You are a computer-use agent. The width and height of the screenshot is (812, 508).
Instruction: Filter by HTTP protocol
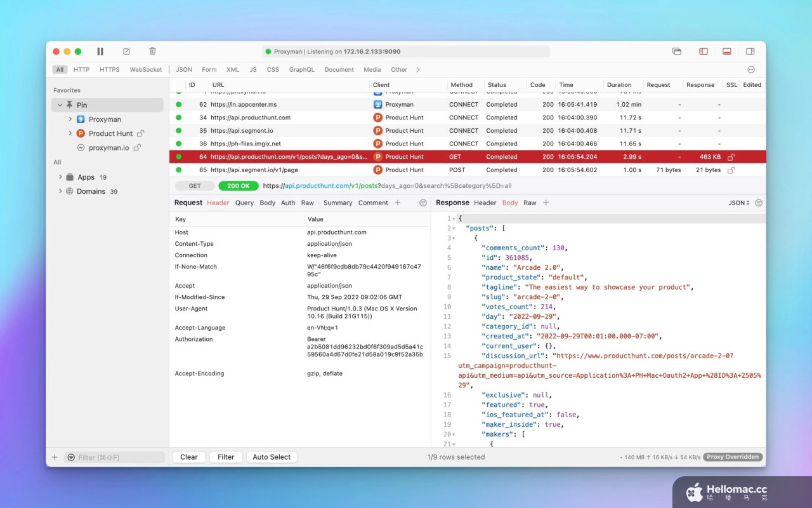81,70
